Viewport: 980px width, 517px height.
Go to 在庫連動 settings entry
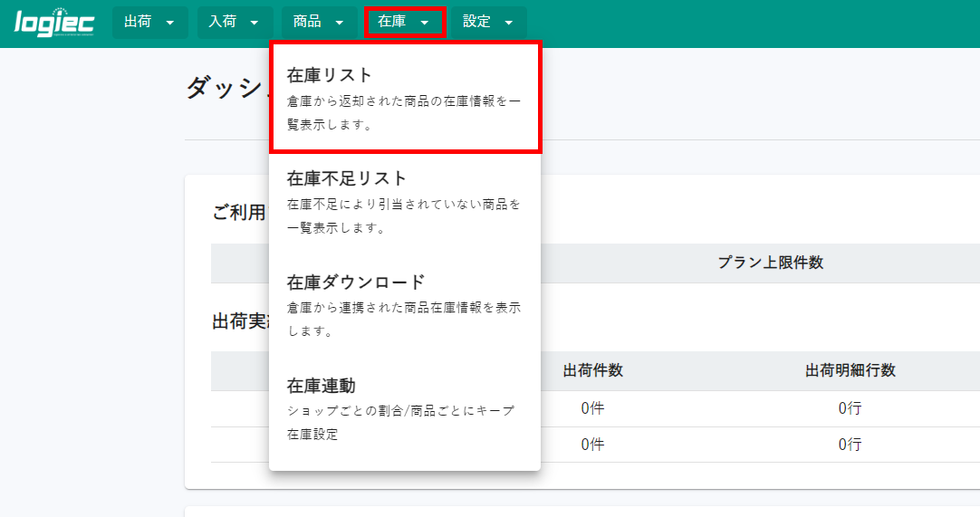[322, 386]
